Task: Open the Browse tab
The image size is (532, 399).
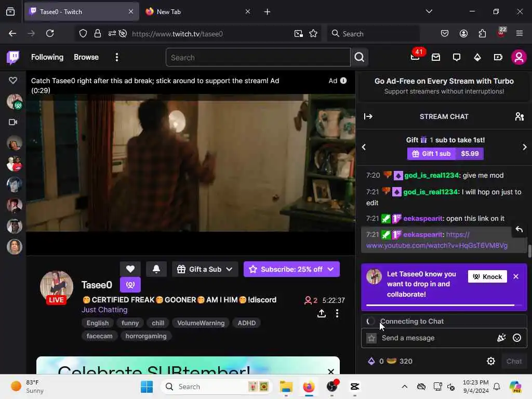Action: coord(86,57)
